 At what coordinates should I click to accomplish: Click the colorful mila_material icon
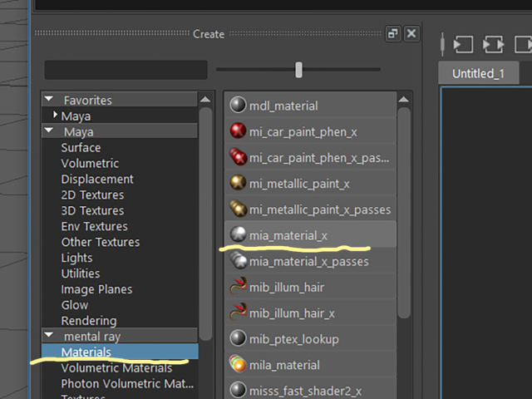click(238, 364)
